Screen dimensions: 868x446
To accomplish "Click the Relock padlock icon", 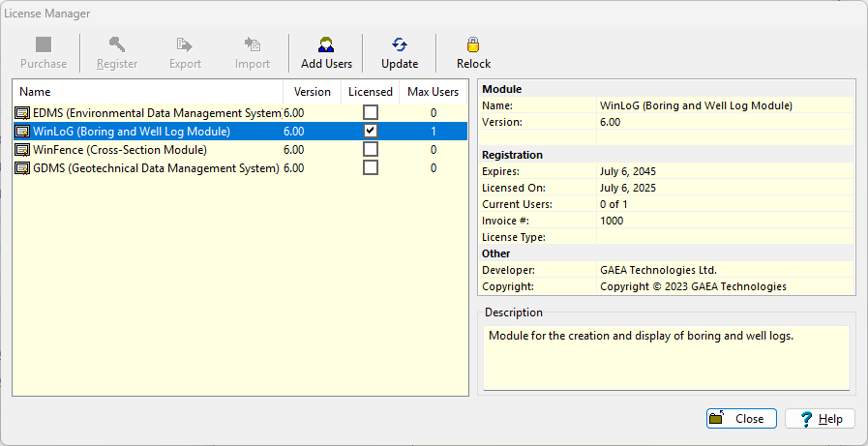I will [473, 45].
